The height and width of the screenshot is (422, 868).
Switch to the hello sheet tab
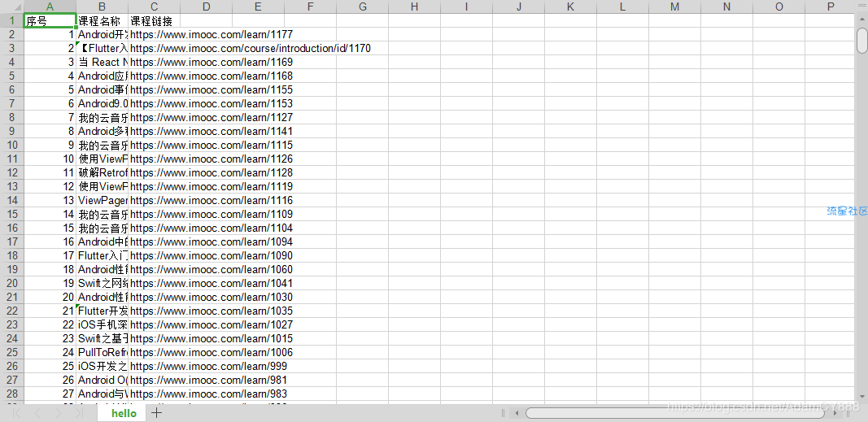[x=124, y=413]
